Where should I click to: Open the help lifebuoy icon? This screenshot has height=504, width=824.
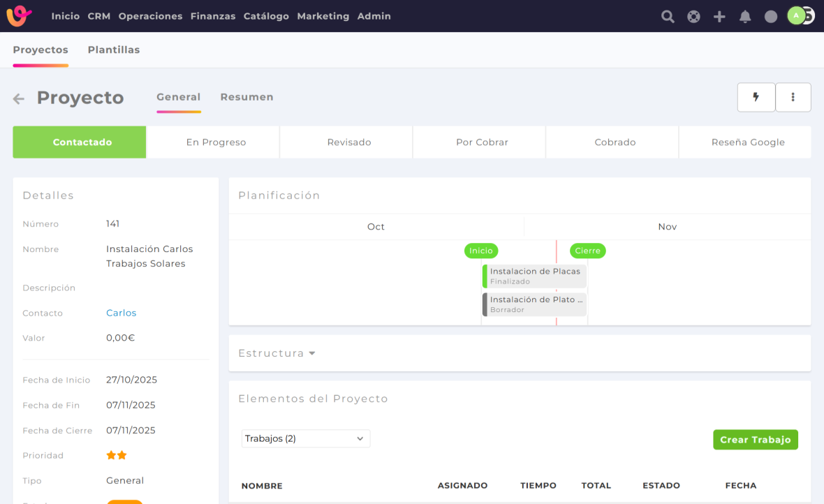click(693, 17)
